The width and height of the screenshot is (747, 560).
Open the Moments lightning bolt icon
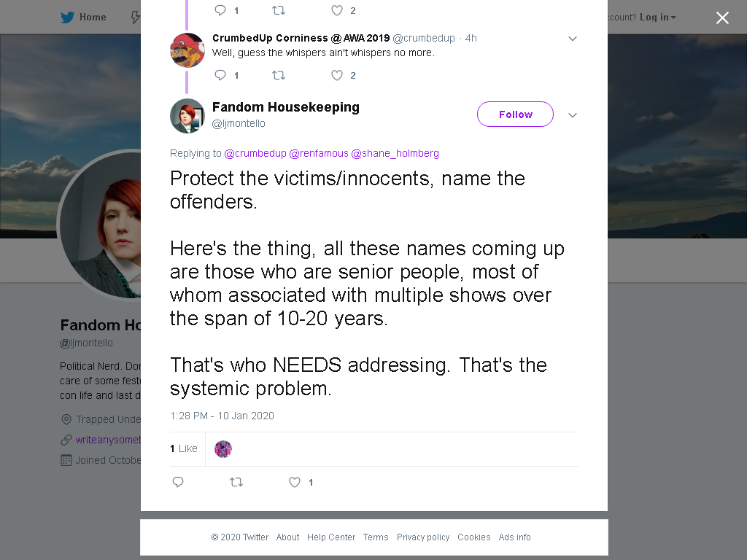tap(135, 17)
